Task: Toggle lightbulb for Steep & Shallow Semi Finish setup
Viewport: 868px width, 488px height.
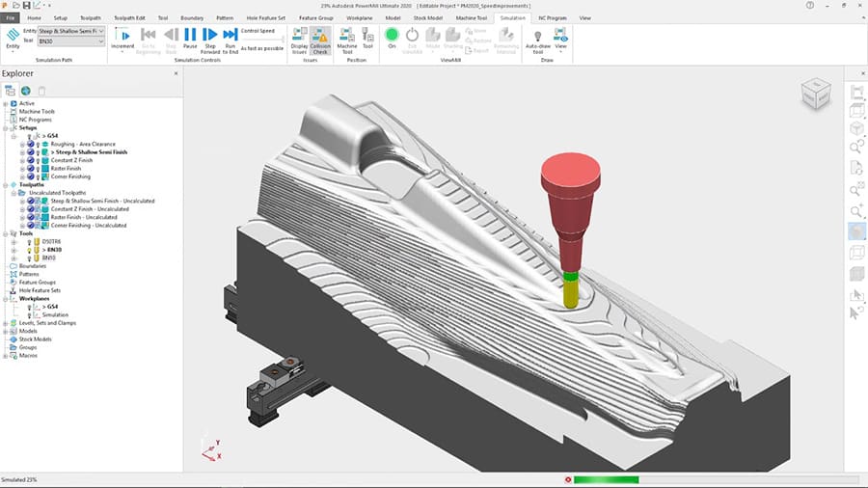Action: [x=39, y=152]
